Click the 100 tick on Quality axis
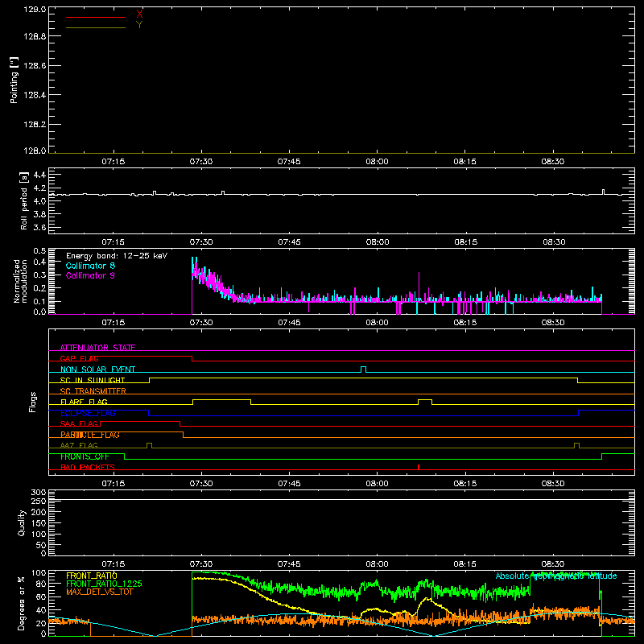644x644 pixels. (x=38, y=534)
